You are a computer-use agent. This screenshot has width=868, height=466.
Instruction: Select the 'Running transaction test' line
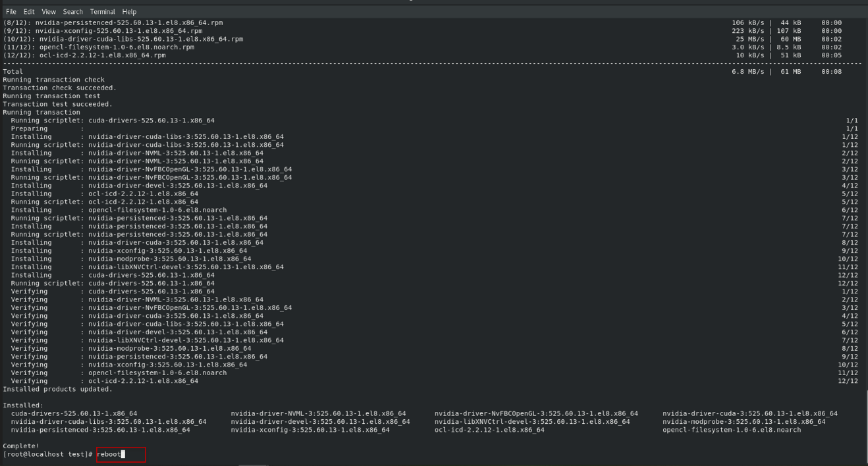pyautogui.click(x=51, y=96)
